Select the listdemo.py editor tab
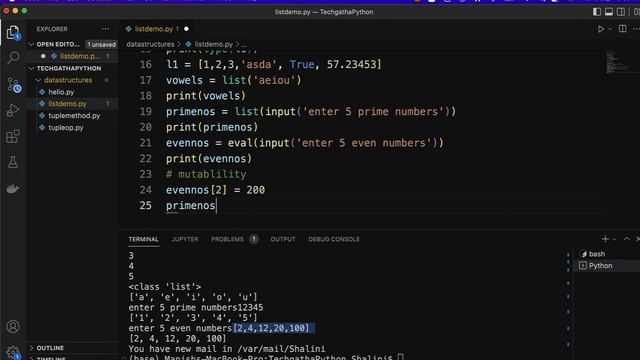Image resolution: width=640 pixels, height=360 pixels. coord(154,29)
